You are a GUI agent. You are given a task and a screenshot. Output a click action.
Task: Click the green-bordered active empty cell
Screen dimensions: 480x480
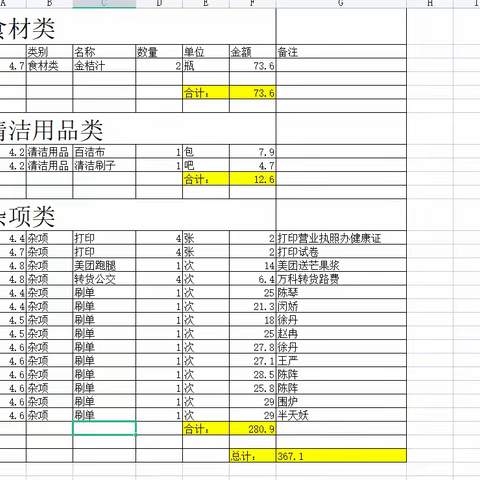(104, 428)
